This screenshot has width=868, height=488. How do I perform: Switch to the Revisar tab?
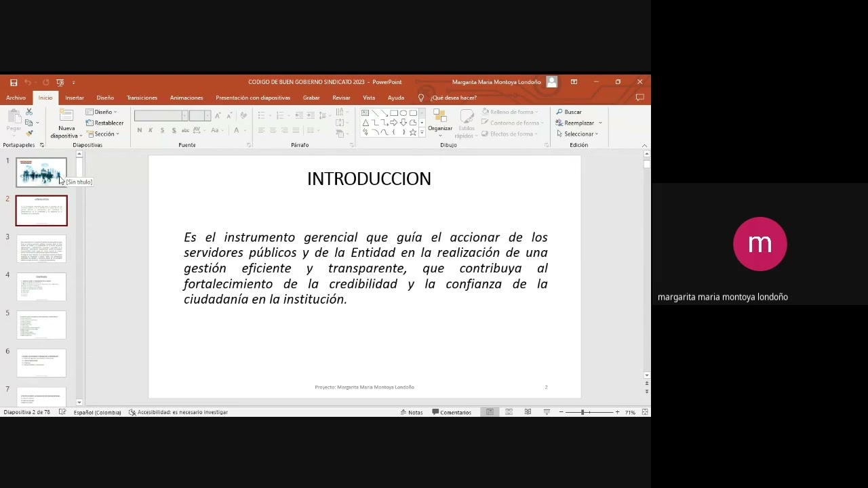[x=341, y=98]
